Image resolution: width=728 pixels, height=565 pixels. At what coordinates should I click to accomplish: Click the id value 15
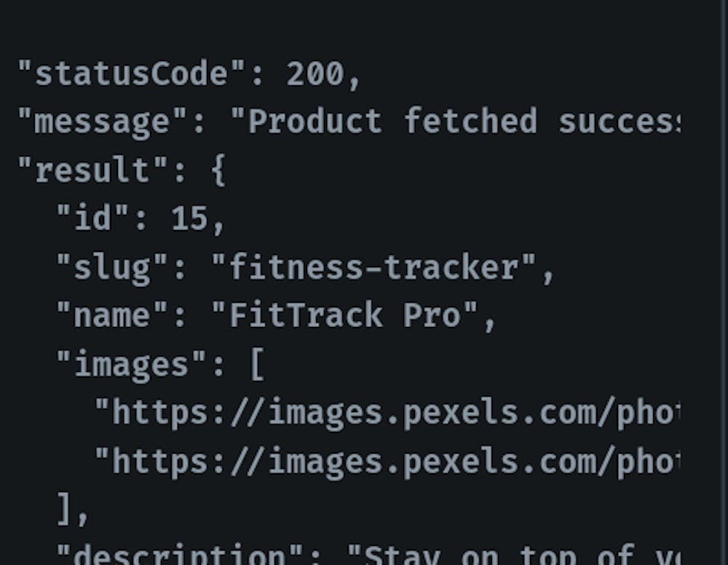[x=189, y=218]
